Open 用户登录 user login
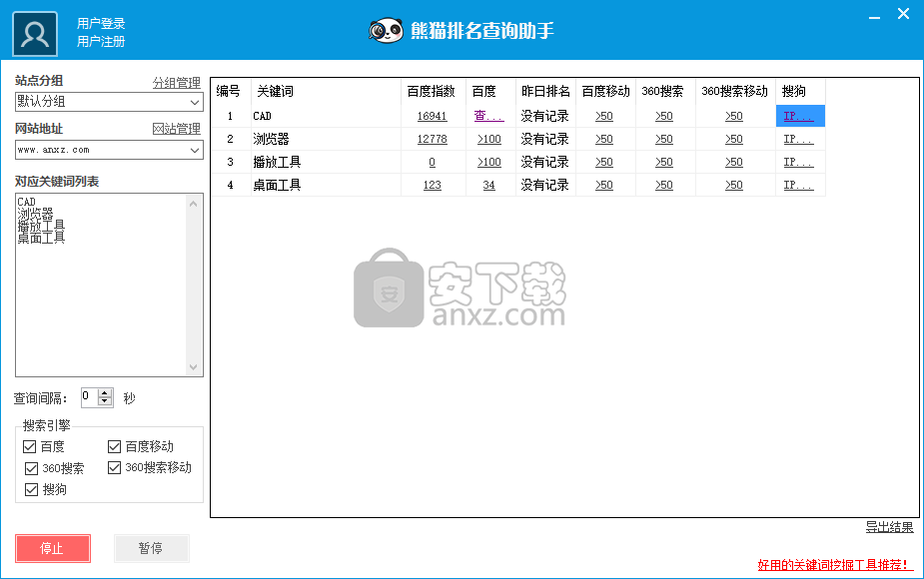Image resolution: width=924 pixels, height=579 pixels. pos(101,24)
